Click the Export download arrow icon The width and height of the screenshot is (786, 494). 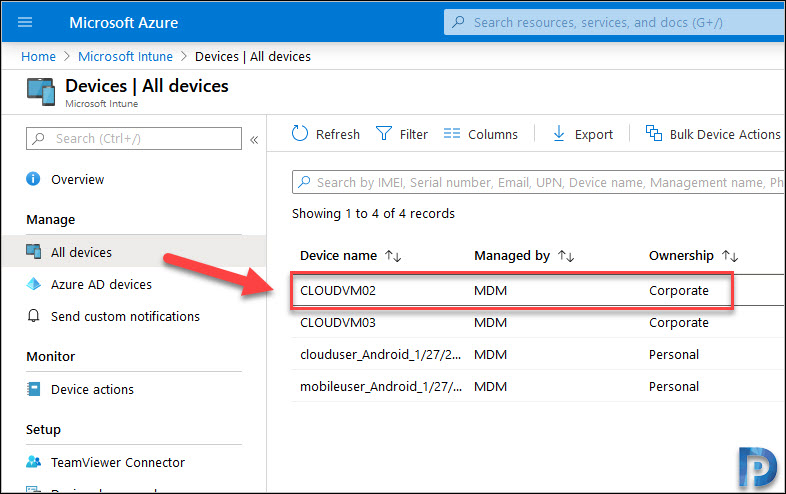click(x=559, y=133)
